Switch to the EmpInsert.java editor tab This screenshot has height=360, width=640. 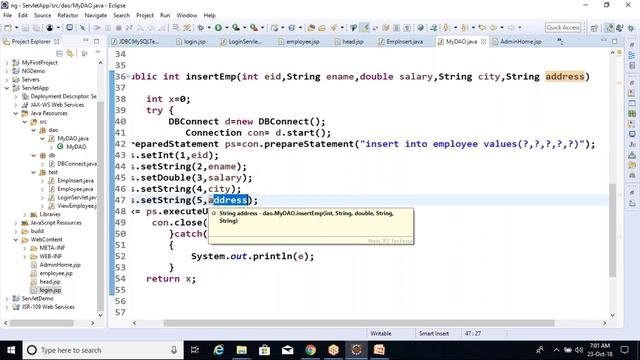400,42
